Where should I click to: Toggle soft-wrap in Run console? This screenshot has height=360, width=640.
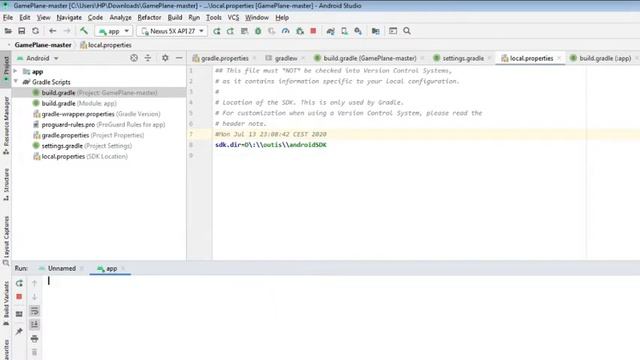point(35,311)
